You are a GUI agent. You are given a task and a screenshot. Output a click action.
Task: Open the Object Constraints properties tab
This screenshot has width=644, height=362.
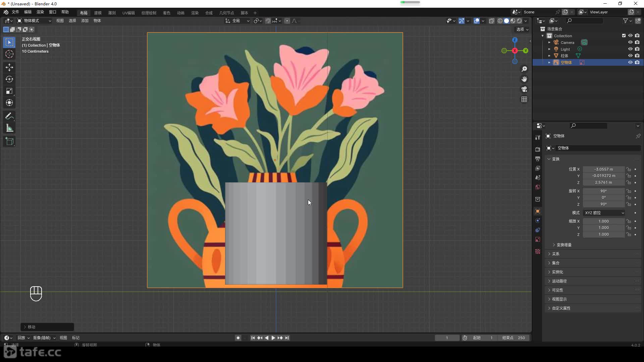[538, 230]
